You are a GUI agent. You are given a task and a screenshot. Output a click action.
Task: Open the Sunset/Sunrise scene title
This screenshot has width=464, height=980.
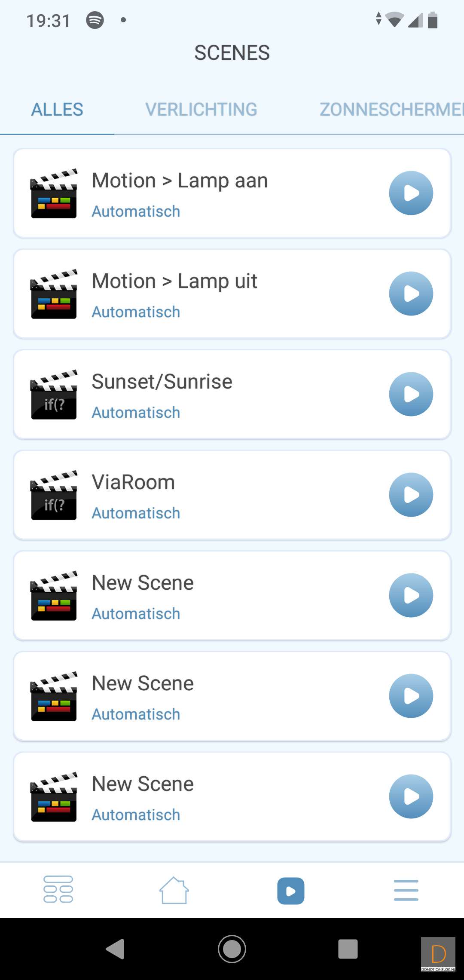pos(162,382)
